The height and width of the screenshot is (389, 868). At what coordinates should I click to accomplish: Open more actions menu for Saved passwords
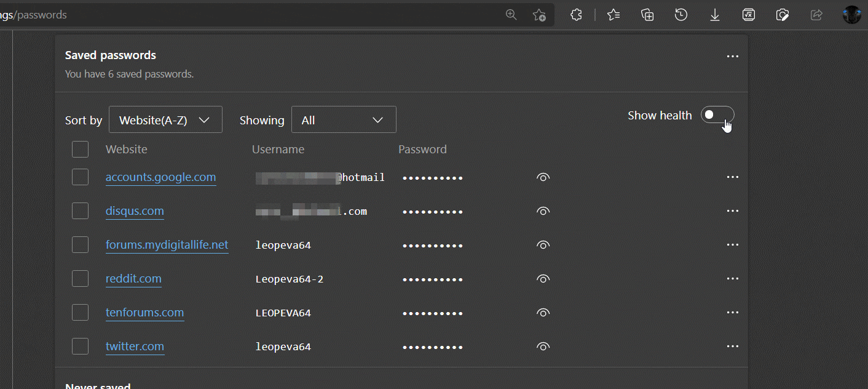pyautogui.click(x=732, y=56)
